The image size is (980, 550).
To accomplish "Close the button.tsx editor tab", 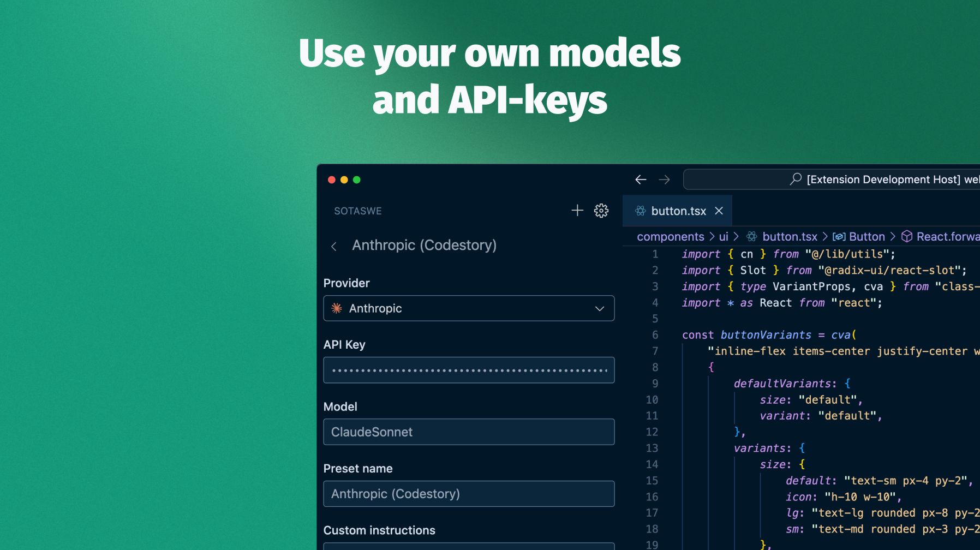I will pyautogui.click(x=719, y=211).
